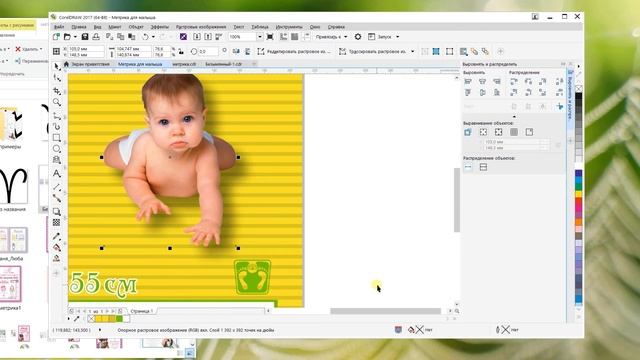The width and height of the screenshot is (640, 360).
Task: Select the Freehand curve tool
Action: pyautogui.click(x=57, y=116)
